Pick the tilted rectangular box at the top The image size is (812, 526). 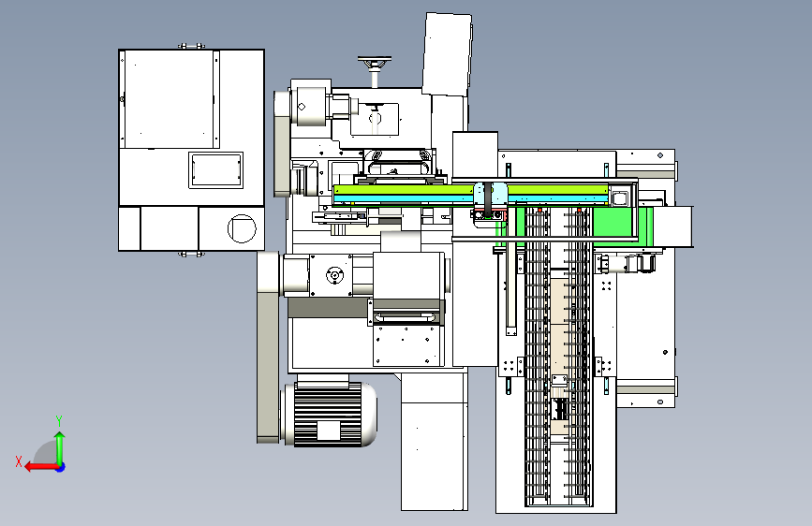pos(448,54)
